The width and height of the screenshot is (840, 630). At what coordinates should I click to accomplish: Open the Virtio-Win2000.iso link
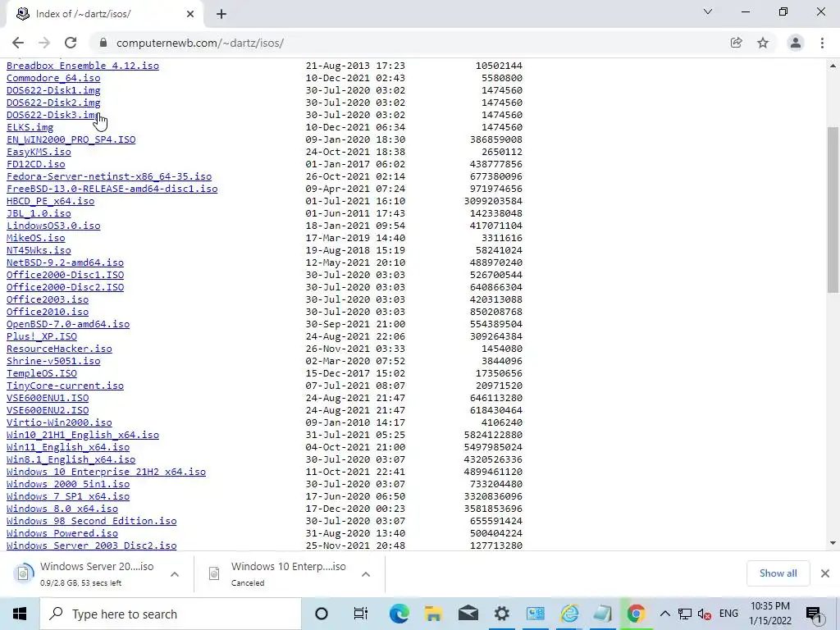[x=59, y=422]
